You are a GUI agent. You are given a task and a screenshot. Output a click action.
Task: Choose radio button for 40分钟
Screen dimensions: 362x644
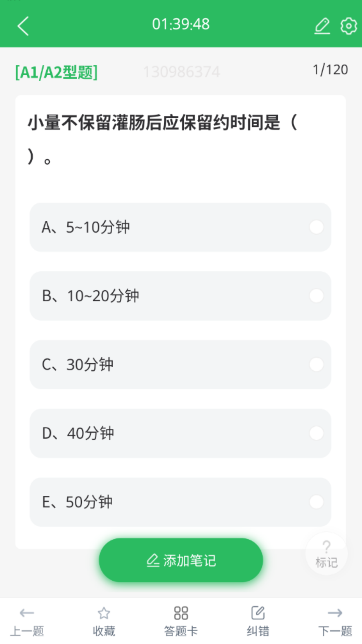pyautogui.click(x=316, y=433)
